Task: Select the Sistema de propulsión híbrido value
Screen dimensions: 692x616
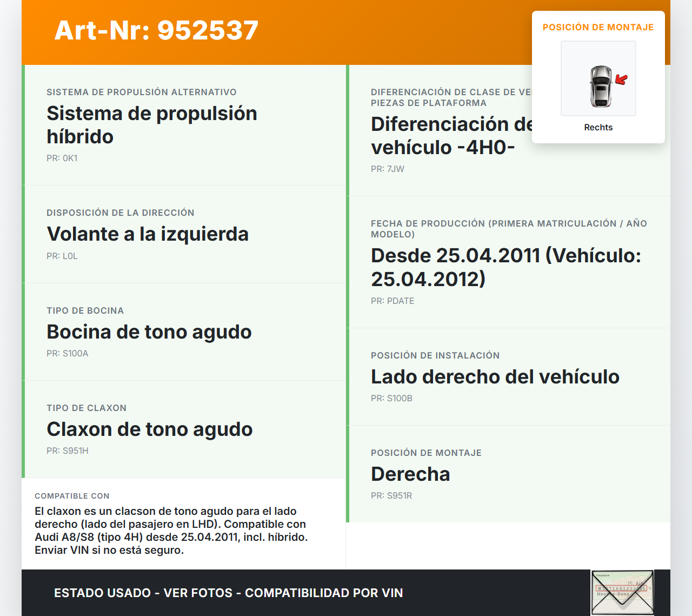Action: click(x=152, y=125)
